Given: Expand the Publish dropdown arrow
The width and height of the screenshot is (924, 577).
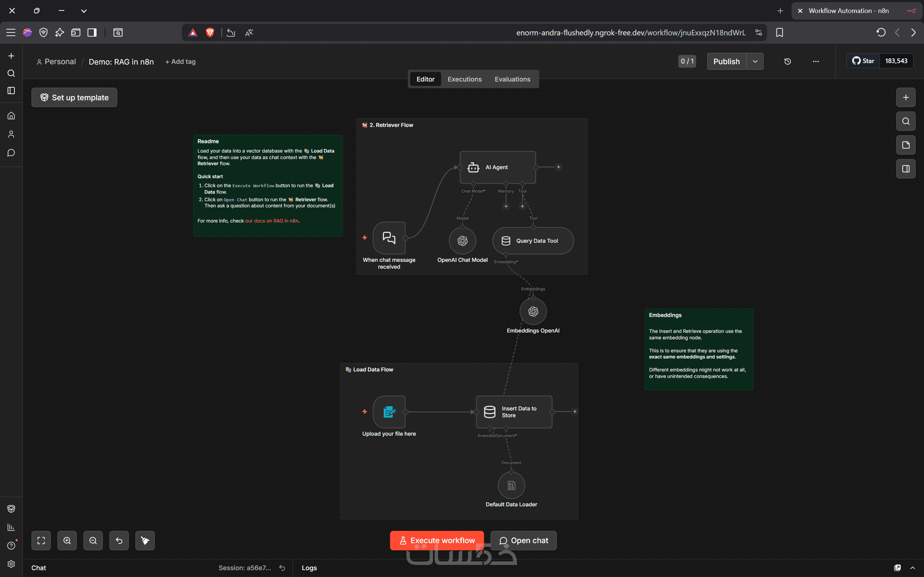Looking at the screenshot, I should click(x=755, y=61).
